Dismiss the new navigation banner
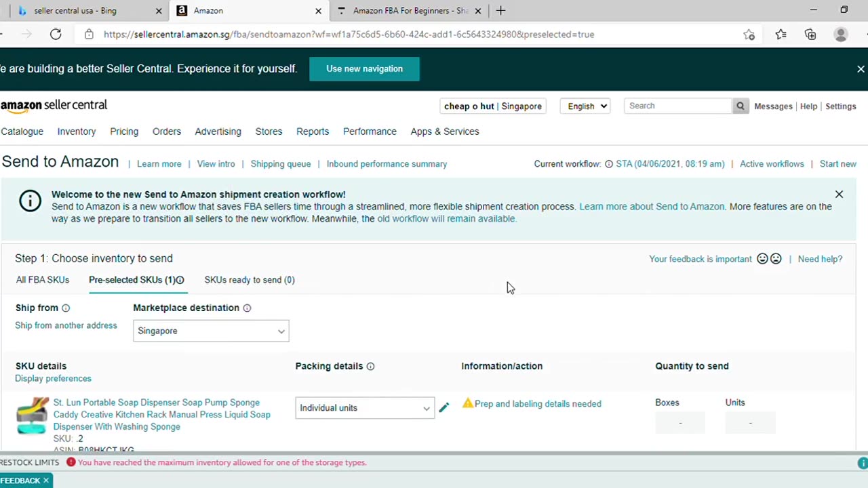 861,68
